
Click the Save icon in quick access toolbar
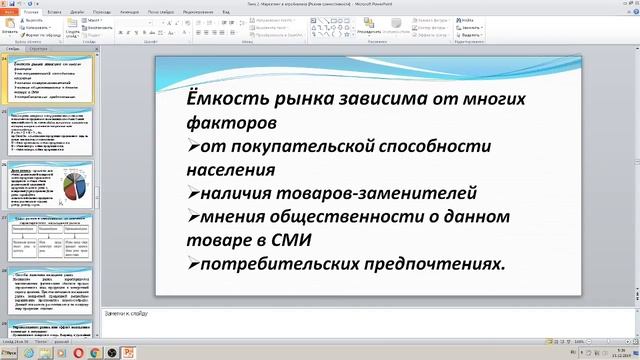pos(11,4)
